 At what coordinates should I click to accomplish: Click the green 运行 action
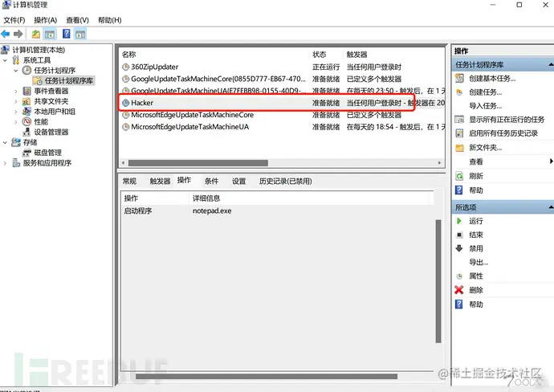click(475, 221)
